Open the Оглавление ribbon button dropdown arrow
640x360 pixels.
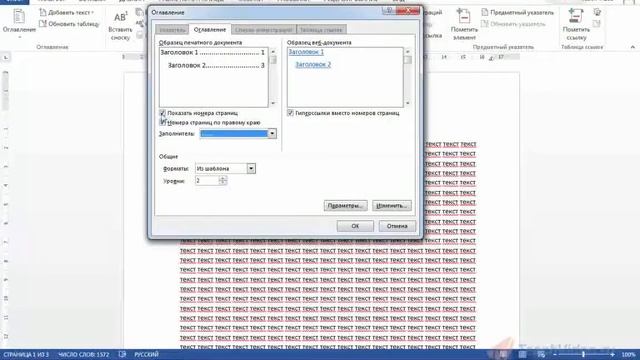click(x=19, y=37)
